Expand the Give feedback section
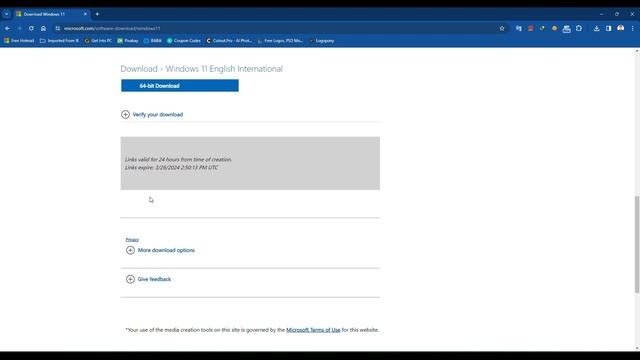This screenshot has width=640, height=360. [149, 279]
